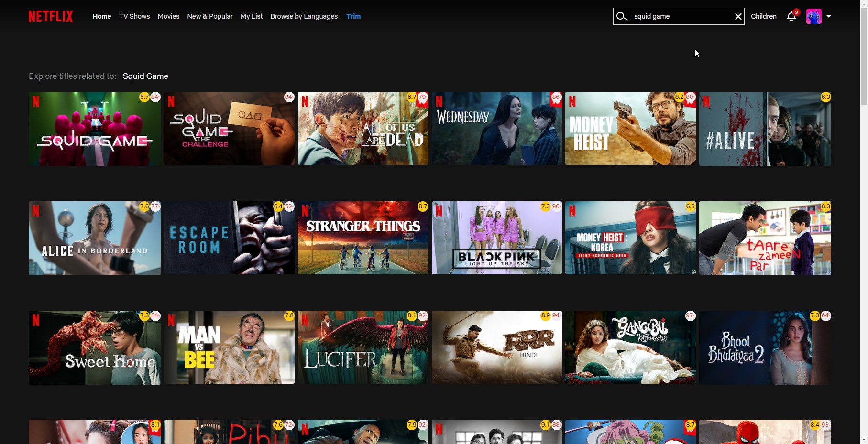This screenshot has width=868, height=444.
Task: Click the 6.7 rating badge on All of Us Are Dead
Action: (x=411, y=97)
